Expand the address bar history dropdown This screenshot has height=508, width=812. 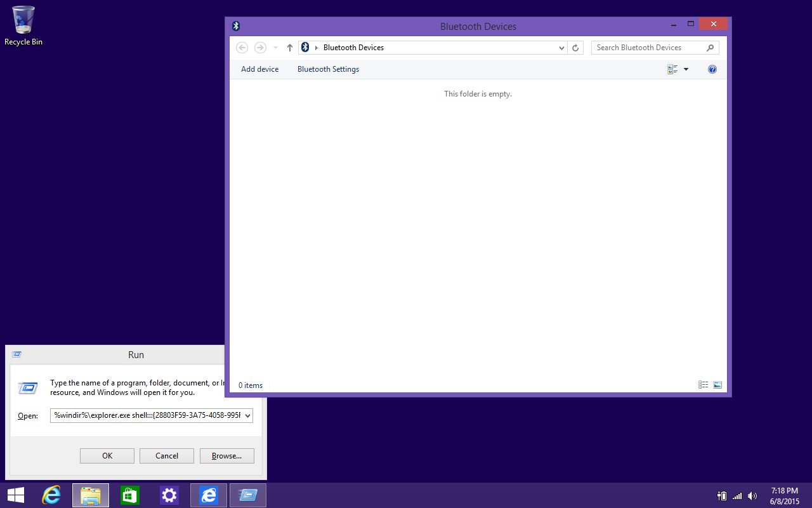tap(561, 48)
